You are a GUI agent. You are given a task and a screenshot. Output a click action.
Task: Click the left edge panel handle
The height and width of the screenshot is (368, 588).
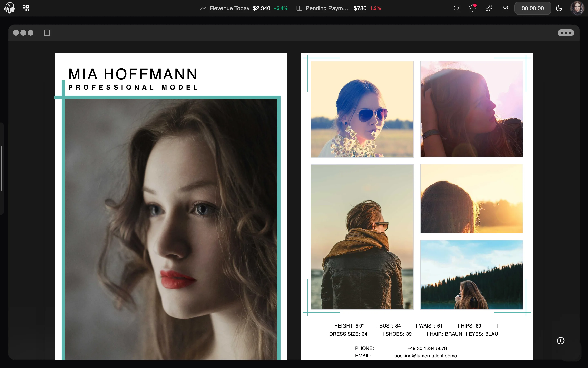2,168
